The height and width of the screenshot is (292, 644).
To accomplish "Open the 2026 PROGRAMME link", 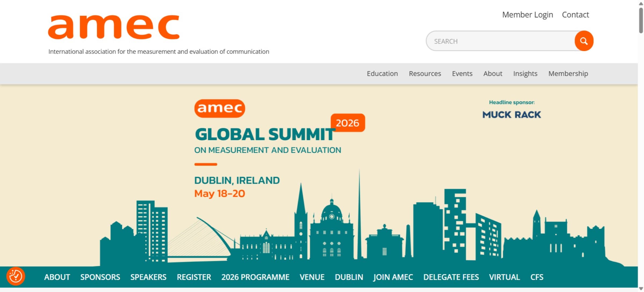I will click(x=255, y=277).
